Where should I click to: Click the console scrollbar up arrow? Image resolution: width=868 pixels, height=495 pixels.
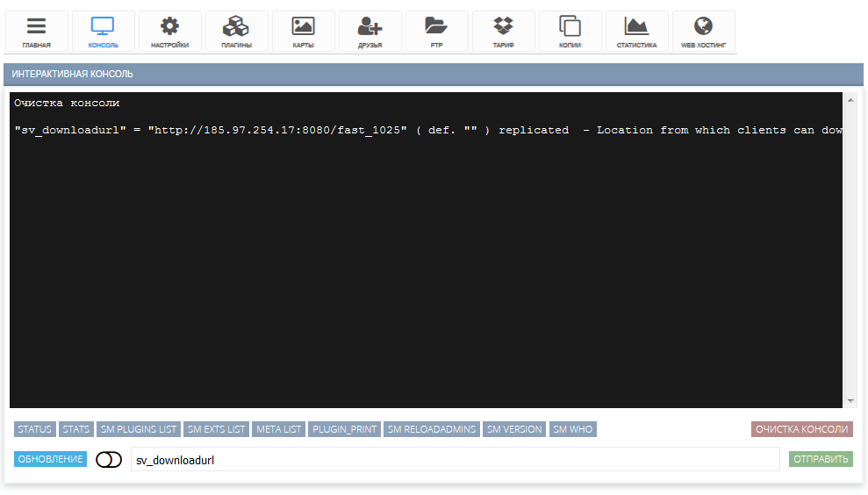(850, 100)
